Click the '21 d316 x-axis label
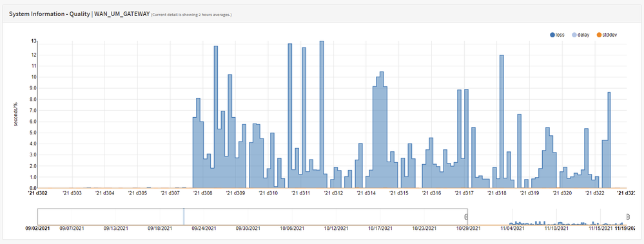The height and width of the screenshot is (244, 644). click(x=431, y=192)
